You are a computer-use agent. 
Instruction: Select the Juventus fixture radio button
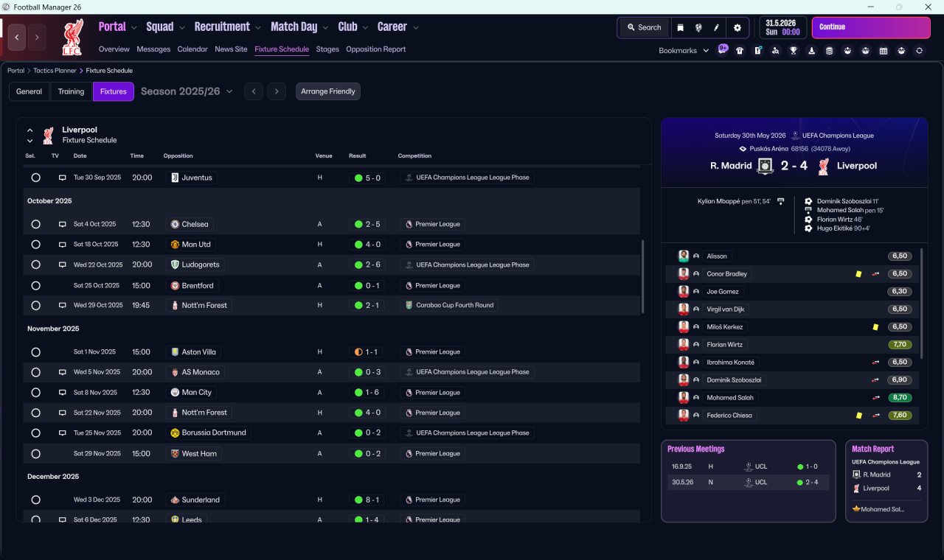pyautogui.click(x=35, y=178)
